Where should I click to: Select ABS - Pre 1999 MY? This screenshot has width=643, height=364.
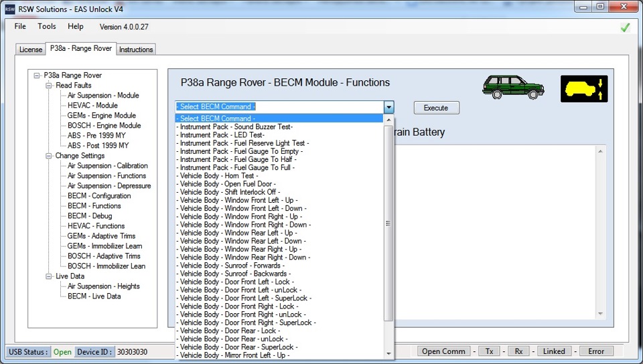click(x=96, y=136)
